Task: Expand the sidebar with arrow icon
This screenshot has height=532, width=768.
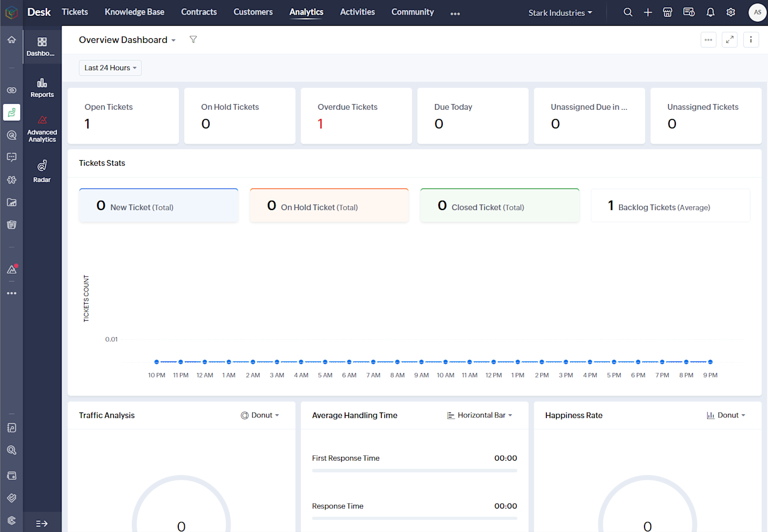Action: click(x=42, y=524)
